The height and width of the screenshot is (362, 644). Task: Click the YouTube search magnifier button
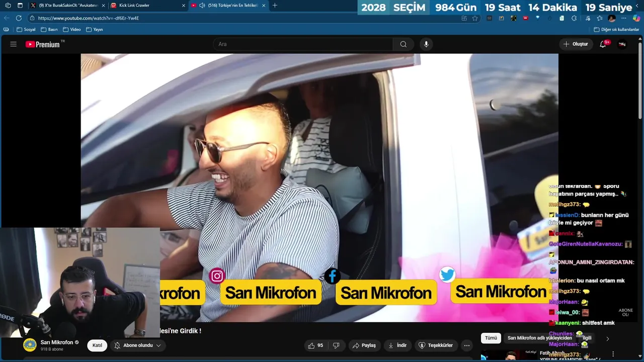click(x=404, y=44)
